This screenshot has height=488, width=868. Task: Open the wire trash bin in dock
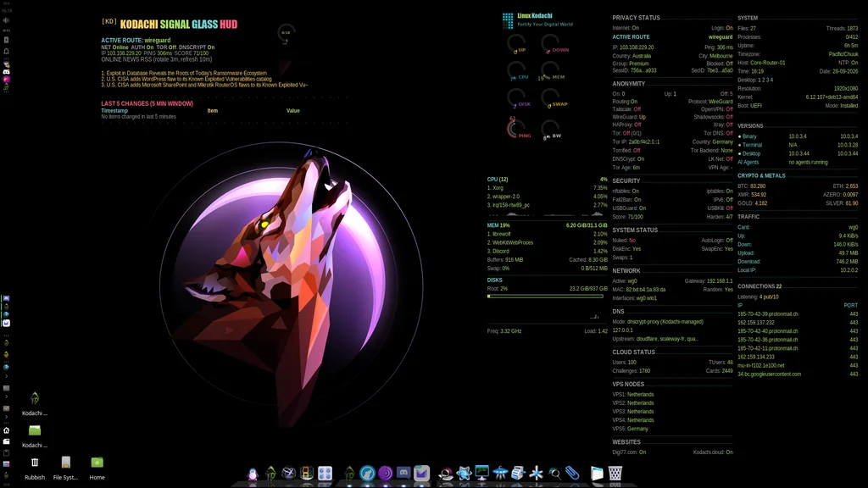tap(615, 473)
